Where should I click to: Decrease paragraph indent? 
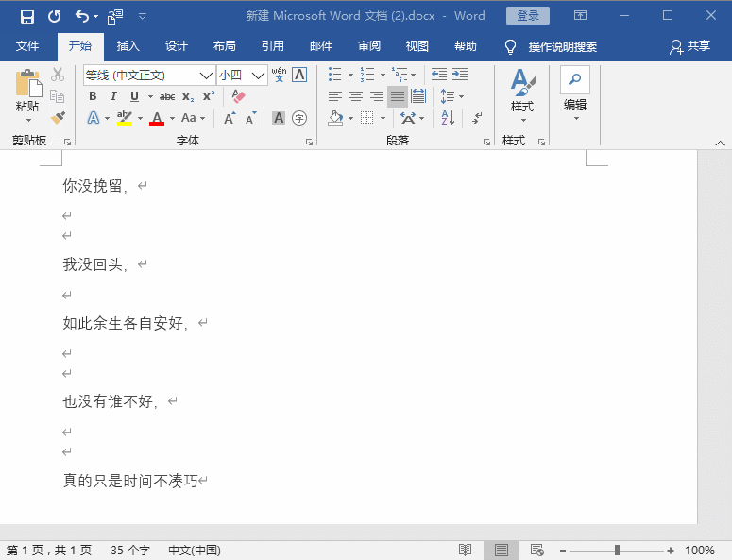439,75
